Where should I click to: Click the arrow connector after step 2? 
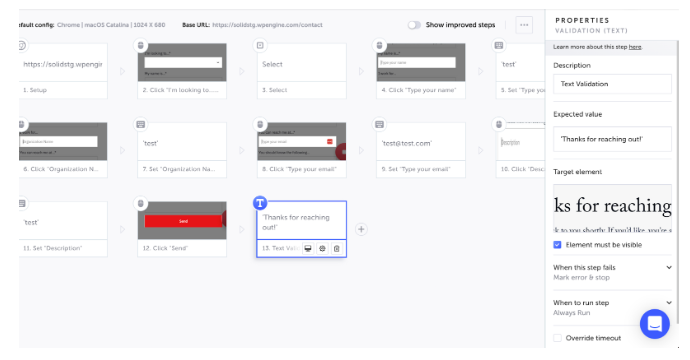(242, 71)
